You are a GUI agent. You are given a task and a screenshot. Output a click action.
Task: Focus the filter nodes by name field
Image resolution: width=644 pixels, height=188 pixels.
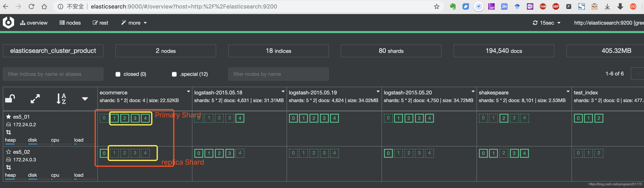[279, 74]
